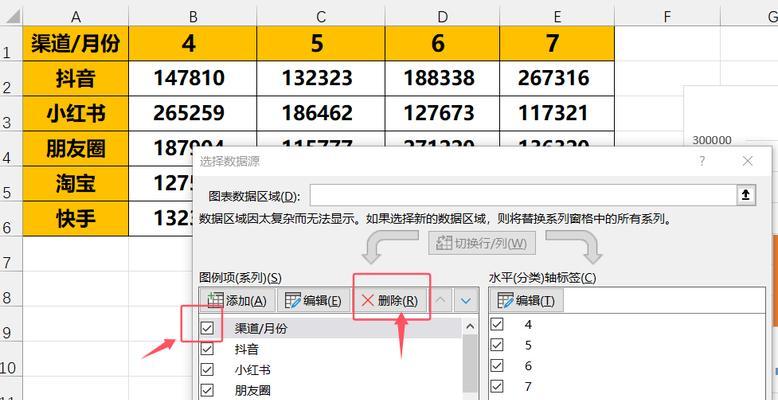Screen dimensions: 778x400
Task: Click cell with value 265259
Action: tap(193, 114)
